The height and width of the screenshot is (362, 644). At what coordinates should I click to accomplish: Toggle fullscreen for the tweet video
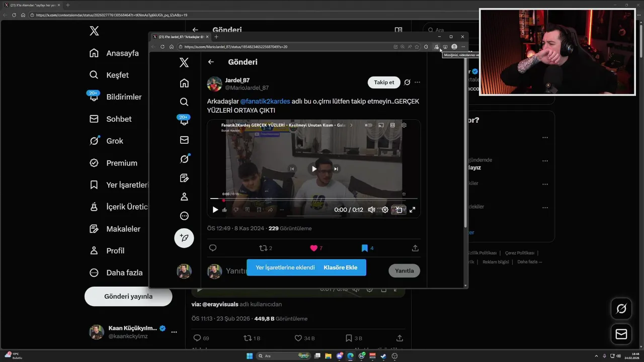click(x=412, y=210)
